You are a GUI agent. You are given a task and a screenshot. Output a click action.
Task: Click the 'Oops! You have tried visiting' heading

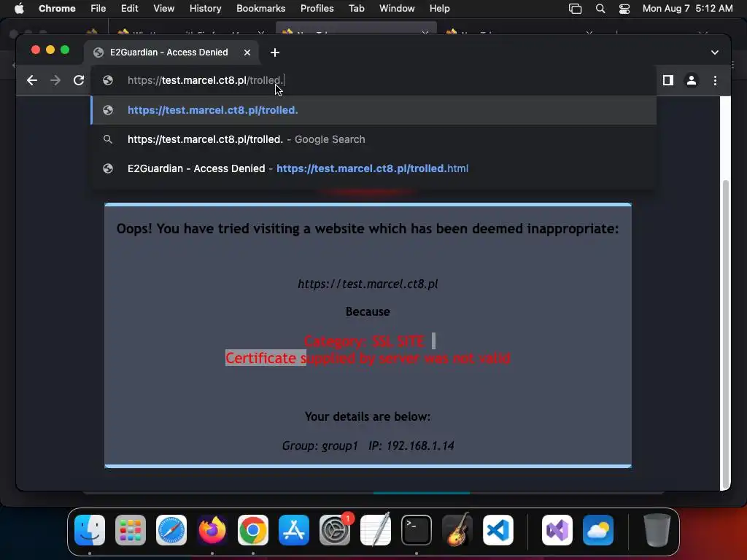pyautogui.click(x=368, y=228)
